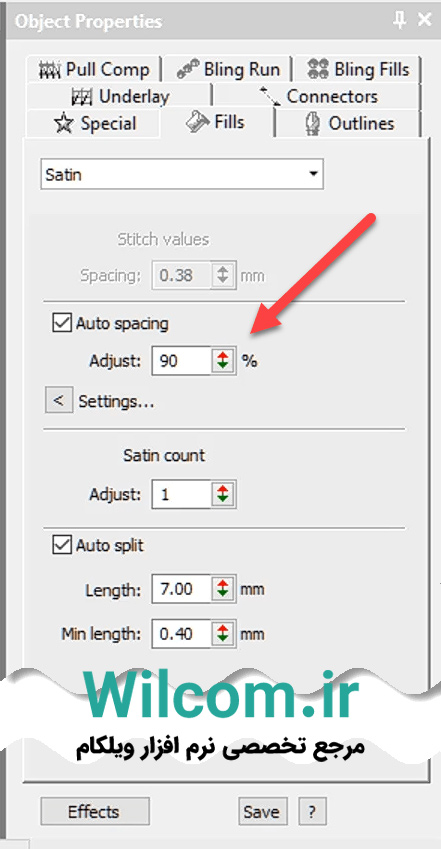Click the Min length spinner arrows
This screenshot has width=441, height=849.
(x=223, y=633)
